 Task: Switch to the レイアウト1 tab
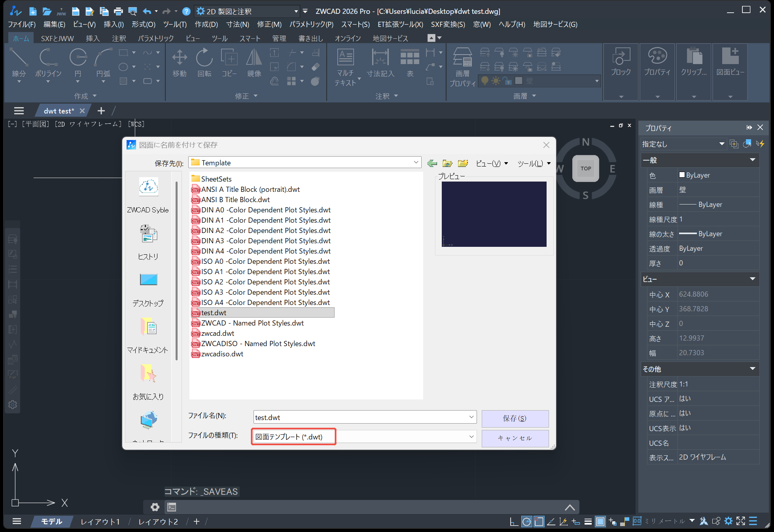(100, 522)
